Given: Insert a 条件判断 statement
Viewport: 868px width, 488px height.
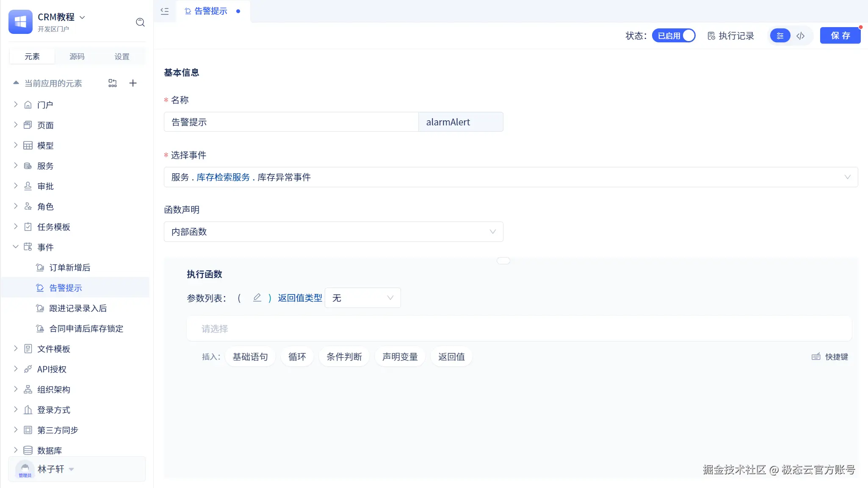Looking at the screenshot, I should click(x=344, y=357).
